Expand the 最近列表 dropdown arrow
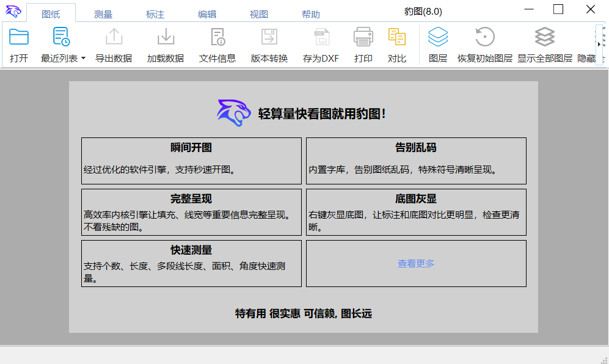This screenshot has height=364, width=609. (x=83, y=59)
